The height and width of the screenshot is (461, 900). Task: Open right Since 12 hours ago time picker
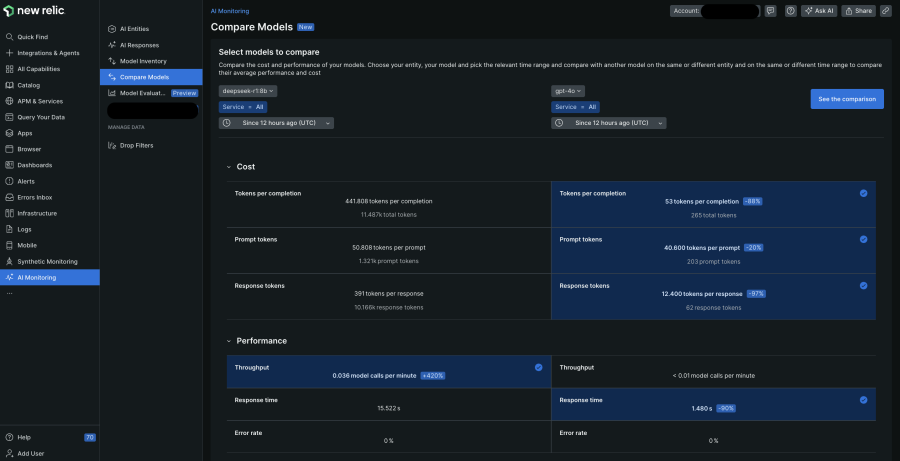point(609,123)
